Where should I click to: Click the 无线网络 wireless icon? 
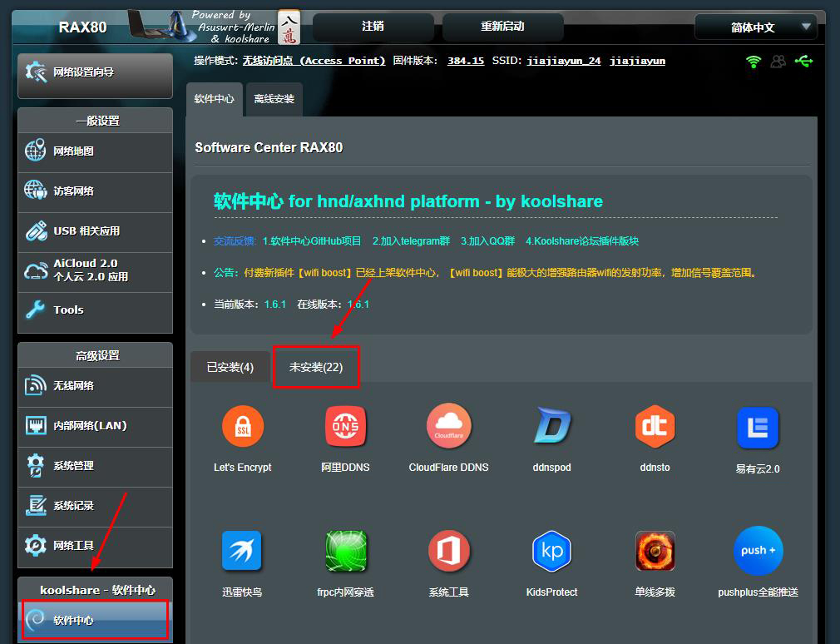[x=36, y=385]
